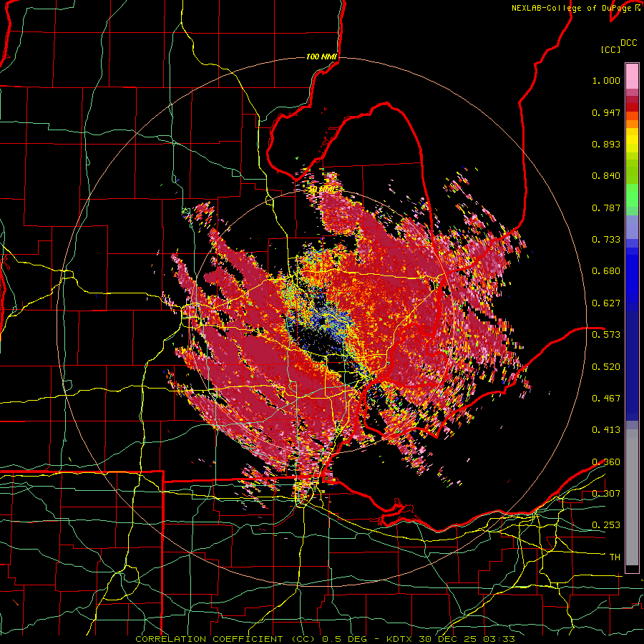The height and width of the screenshot is (644, 644).
Task: Select the 0.787 scale value
Action: [x=606, y=208]
